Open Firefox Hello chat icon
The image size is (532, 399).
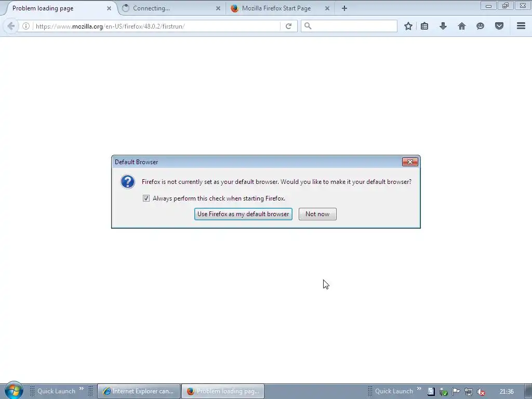point(480,26)
